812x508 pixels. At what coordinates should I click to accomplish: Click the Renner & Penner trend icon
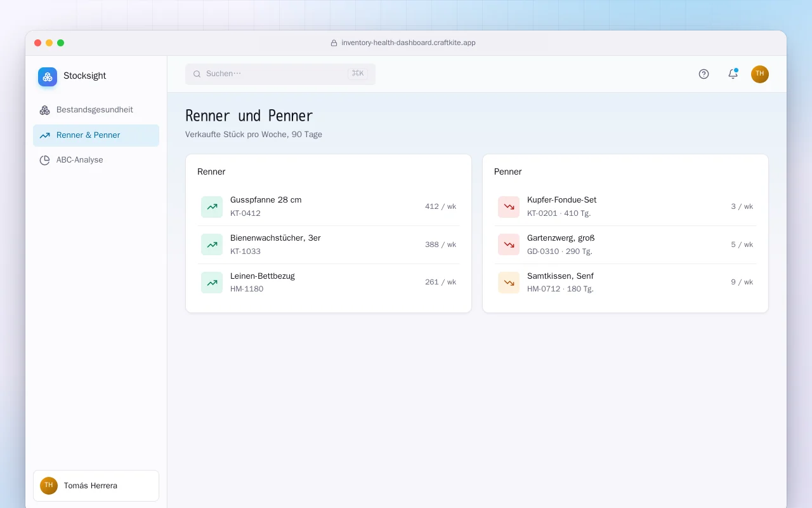click(x=44, y=135)
